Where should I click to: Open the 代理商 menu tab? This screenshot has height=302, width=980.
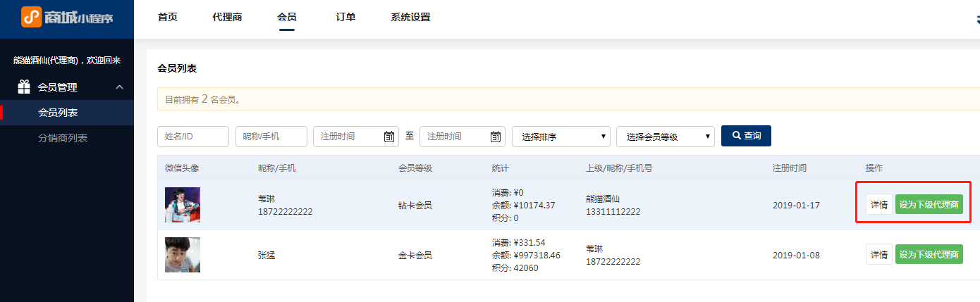pyautogui.click(x=227, y=17)
